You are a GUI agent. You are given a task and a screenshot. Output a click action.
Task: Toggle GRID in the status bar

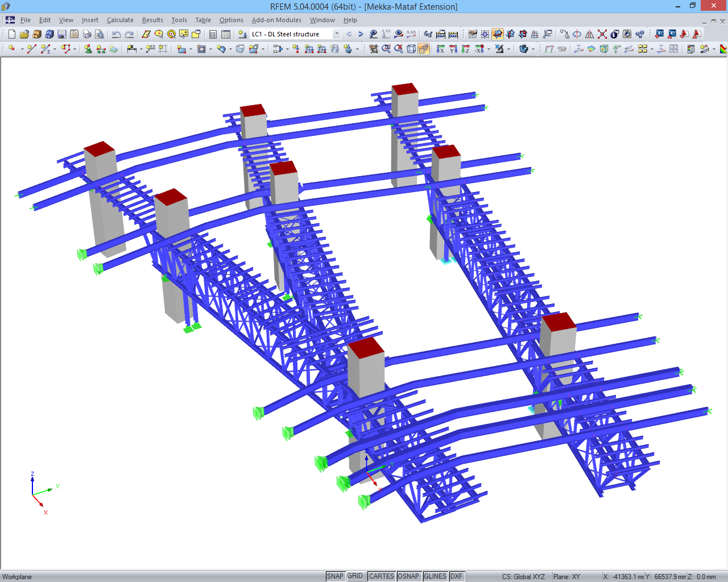pos(355,576)
